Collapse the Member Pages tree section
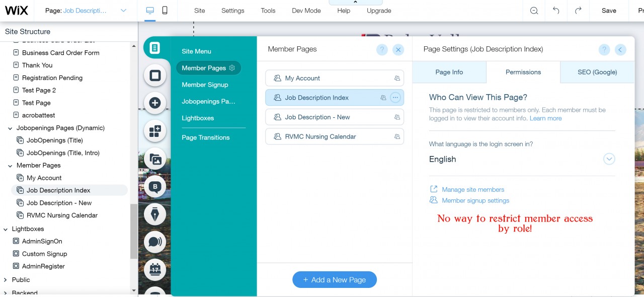 point(11,166)
